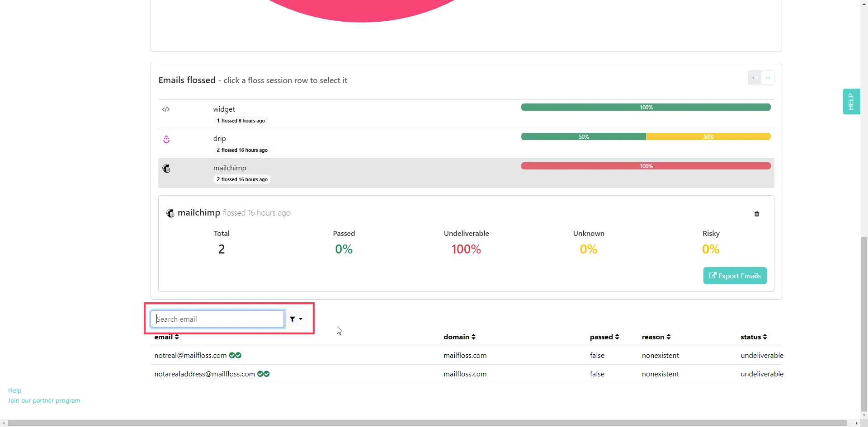Focus the Search email input field
868x427 pixels.
[x=217, y=319]
